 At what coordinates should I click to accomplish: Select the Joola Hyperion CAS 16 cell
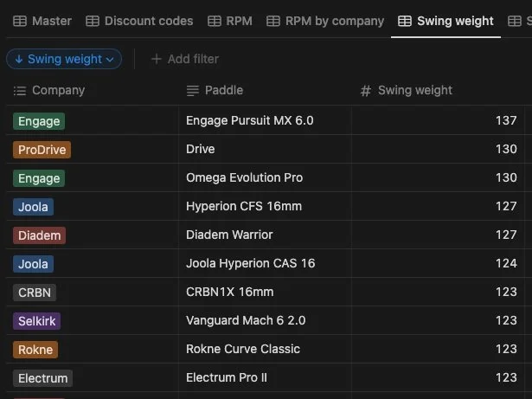tap(265, 263)
